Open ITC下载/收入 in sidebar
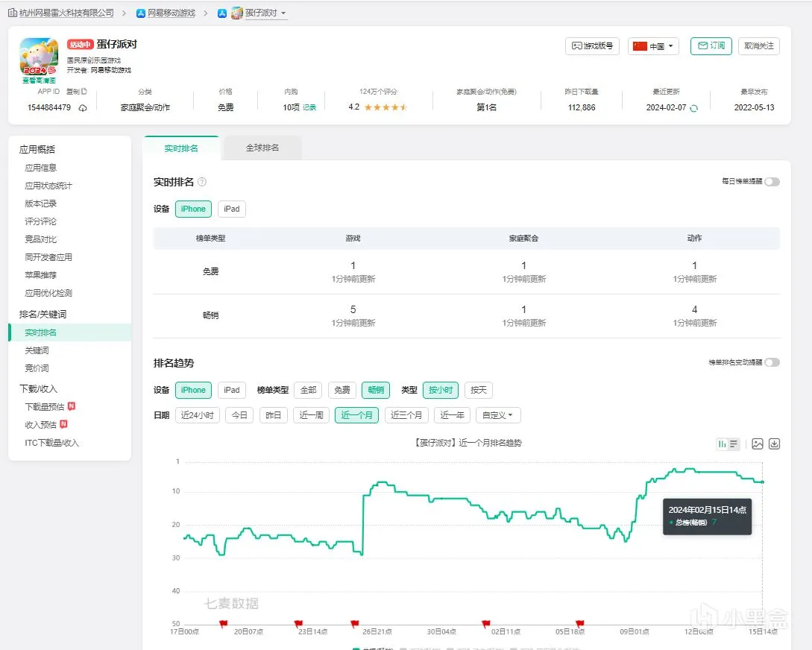Image resolution: width=812 pixels, height=650 pixels. 51,443
